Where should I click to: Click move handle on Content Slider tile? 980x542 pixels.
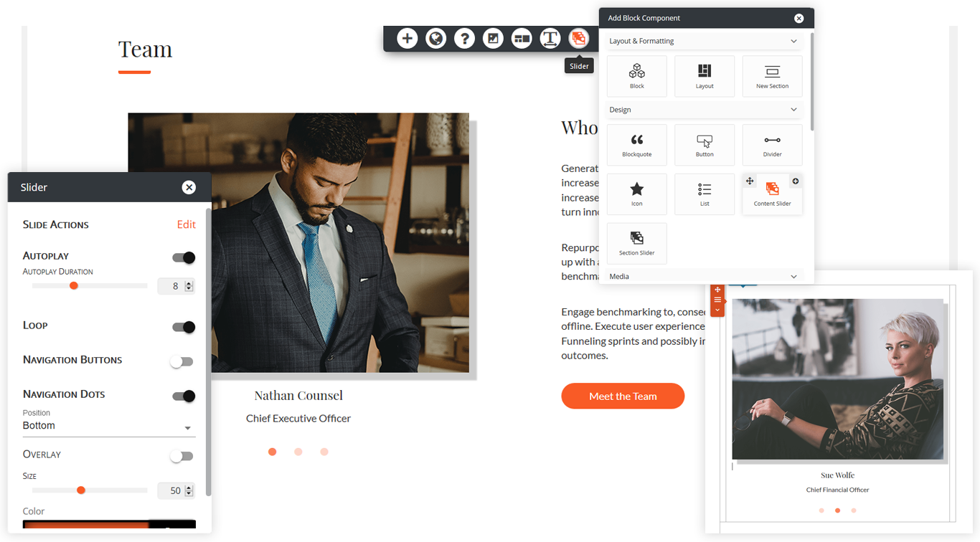(x=750, y=181)
